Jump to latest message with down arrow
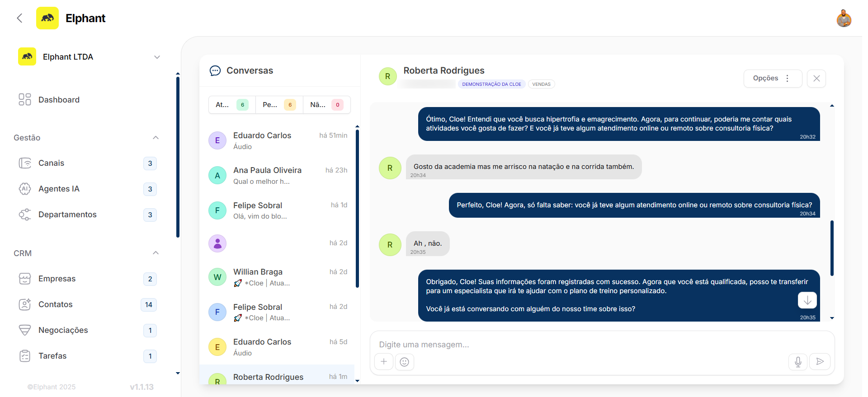 [807, 300]
